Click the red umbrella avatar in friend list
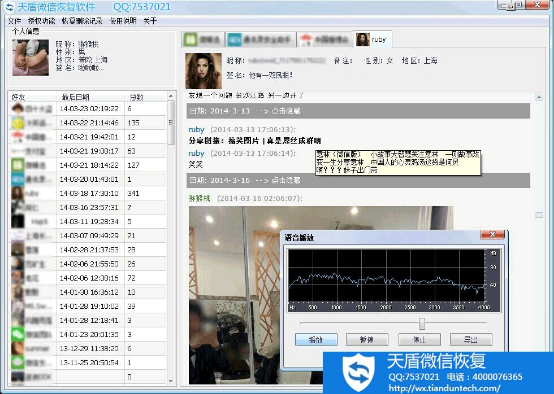 [x=18, y=137]
